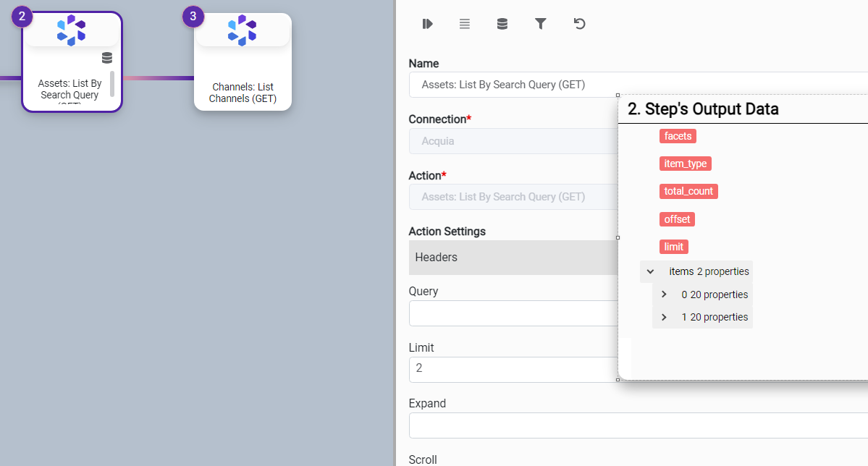
Task: Open the list lines toolbar icon
Action: (465, 24)
